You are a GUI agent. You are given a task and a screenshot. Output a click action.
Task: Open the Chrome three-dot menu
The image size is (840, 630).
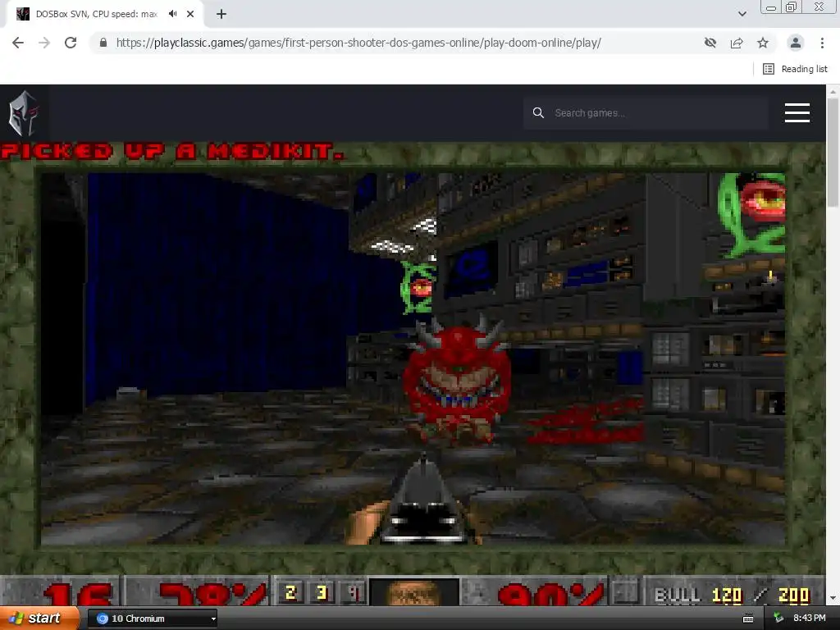(x=822, y=43)
